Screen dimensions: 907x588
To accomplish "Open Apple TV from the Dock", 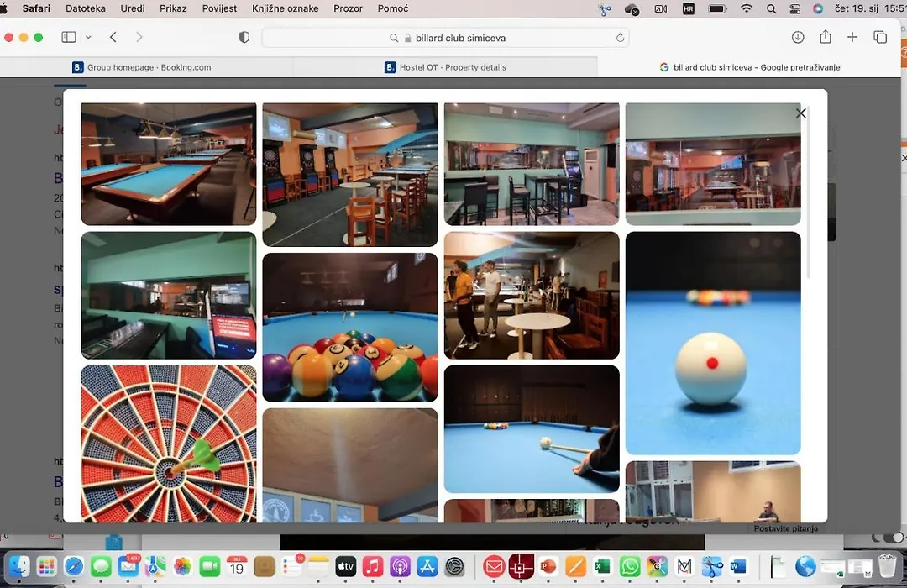I will [345, 566].
